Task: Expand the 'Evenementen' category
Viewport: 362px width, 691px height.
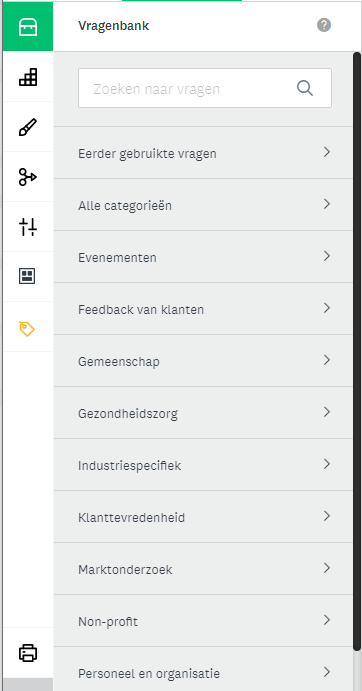Action: [x=203, y=257]
